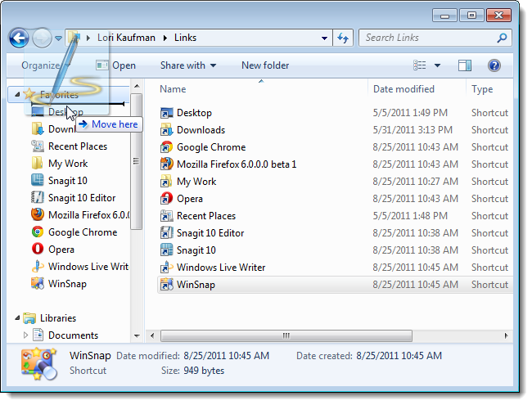Expand the Documents library arrow

coord(25,335)
